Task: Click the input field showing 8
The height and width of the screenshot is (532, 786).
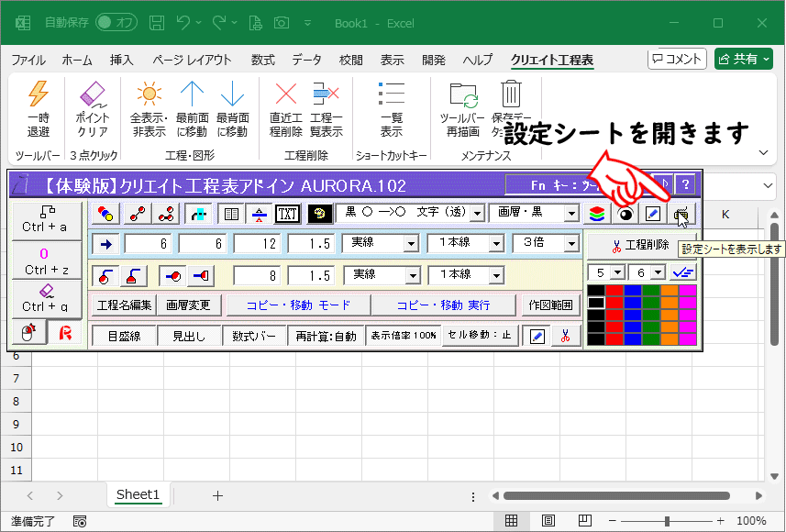Action: (258, 276)
